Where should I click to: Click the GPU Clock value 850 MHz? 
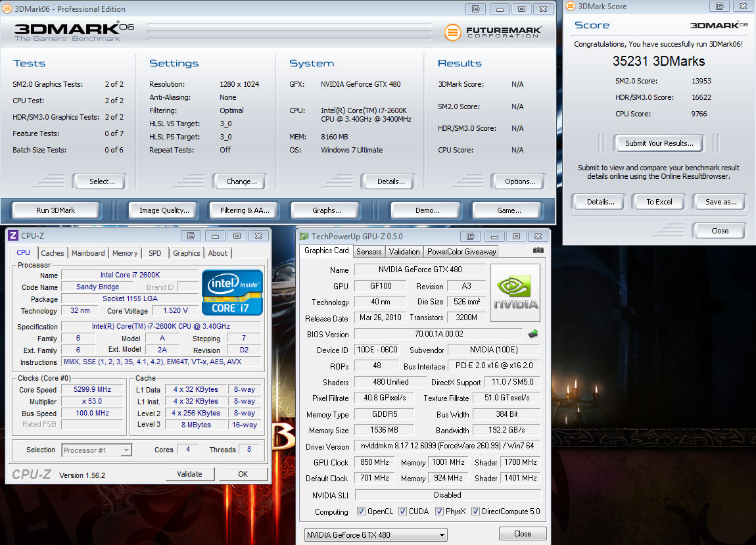[375, 462]
